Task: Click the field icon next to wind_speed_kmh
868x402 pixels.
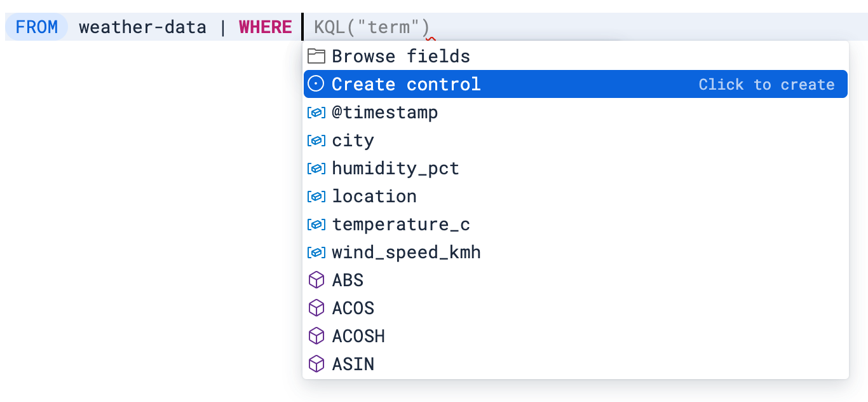Action: tap(316, 252)
